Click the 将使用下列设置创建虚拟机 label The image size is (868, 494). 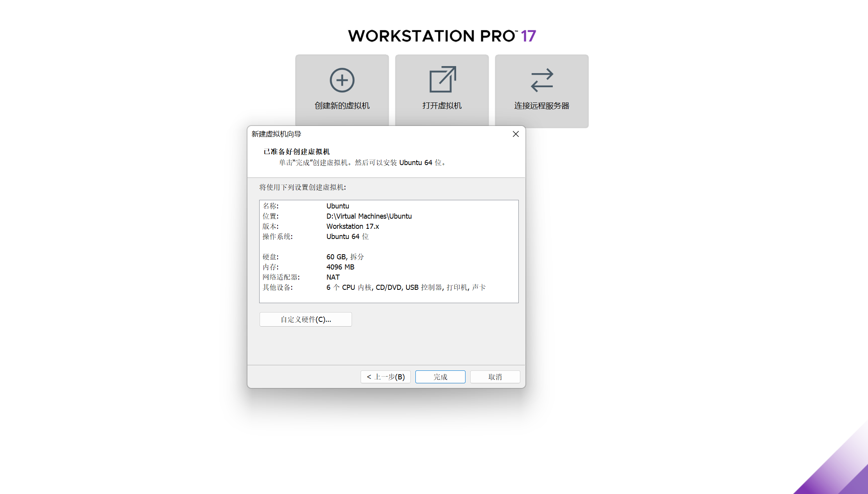pyautogui.click(x=302, y=187)
